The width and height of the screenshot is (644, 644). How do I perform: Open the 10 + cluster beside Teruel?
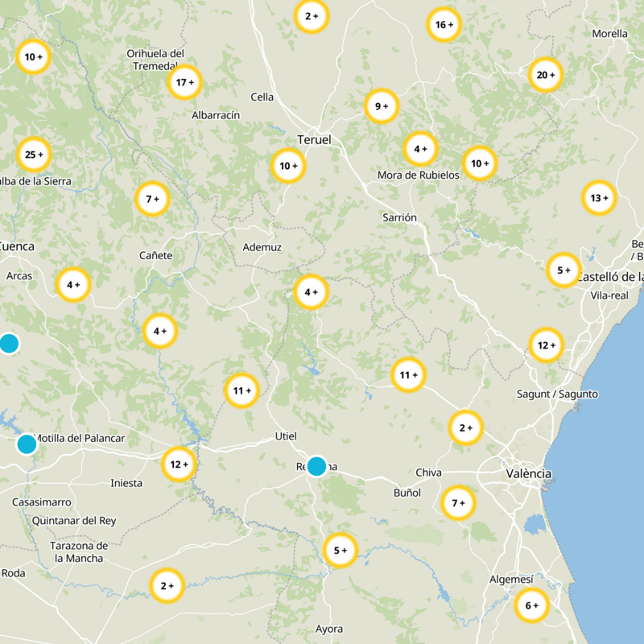[x=288, y=166]
